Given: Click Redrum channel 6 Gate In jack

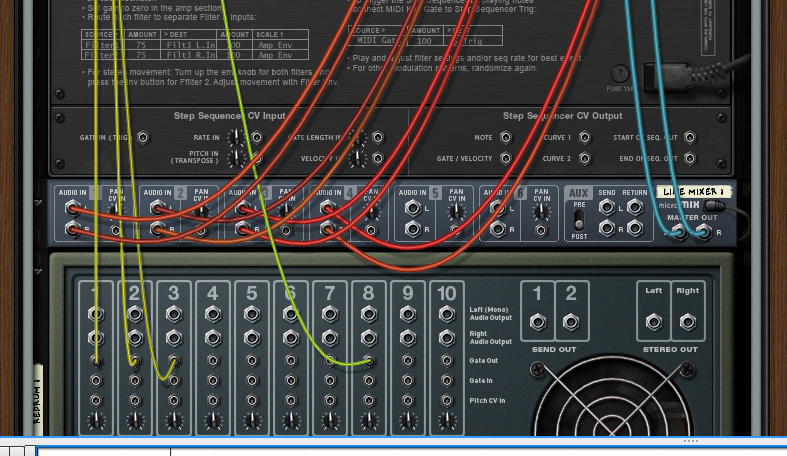Looking at the screenshot, I should click(291, 380).
